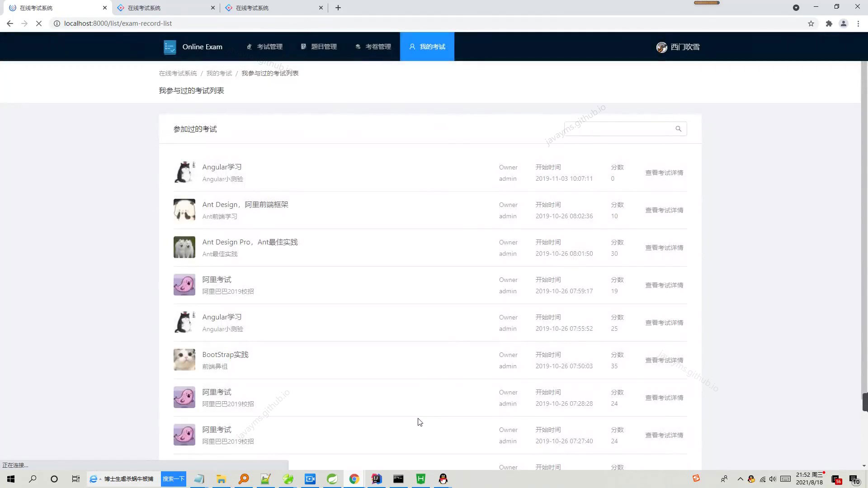Expand hidden icons chevron in system tray

tap(740, 479)
